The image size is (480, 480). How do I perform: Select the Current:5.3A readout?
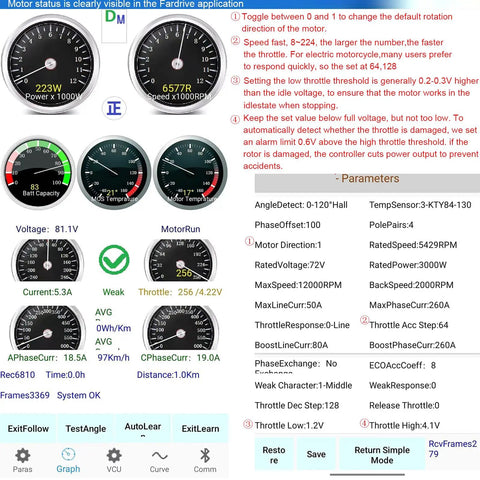click(47, 292)
